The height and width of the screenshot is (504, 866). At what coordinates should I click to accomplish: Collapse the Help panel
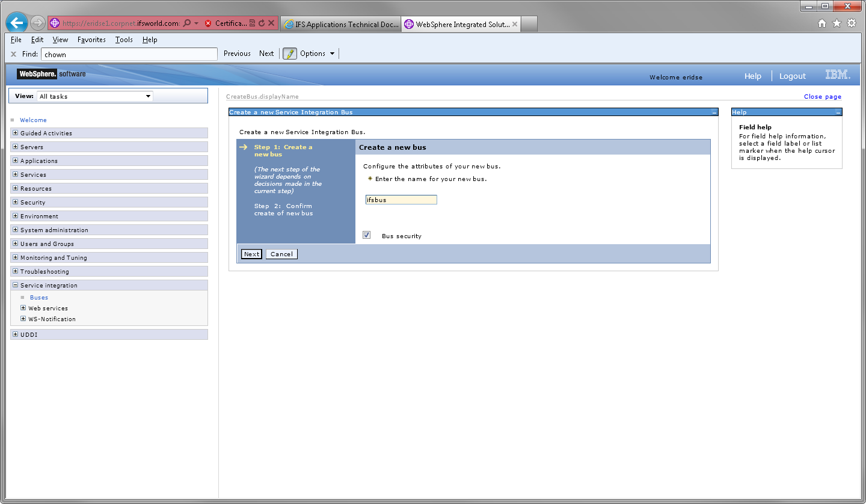pos(838,112)
